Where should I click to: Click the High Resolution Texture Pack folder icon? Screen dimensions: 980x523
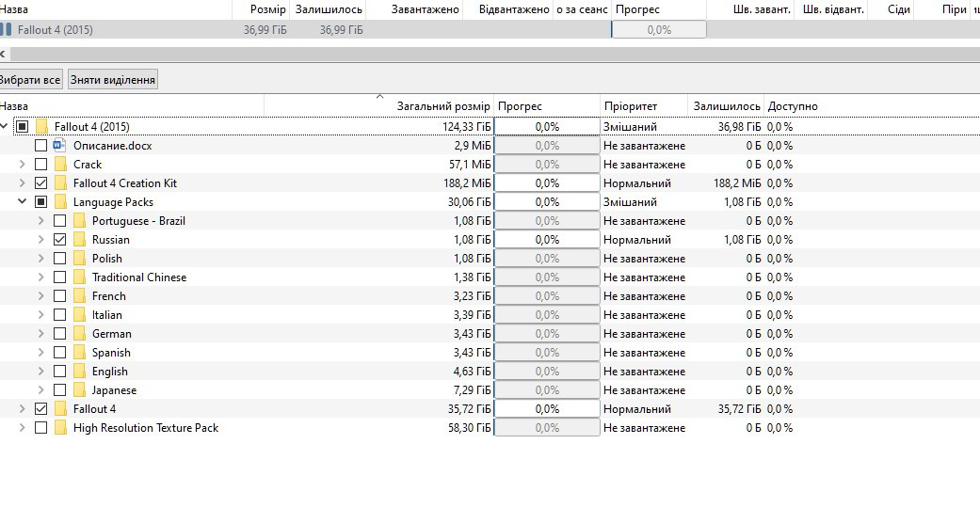point(60,428)
